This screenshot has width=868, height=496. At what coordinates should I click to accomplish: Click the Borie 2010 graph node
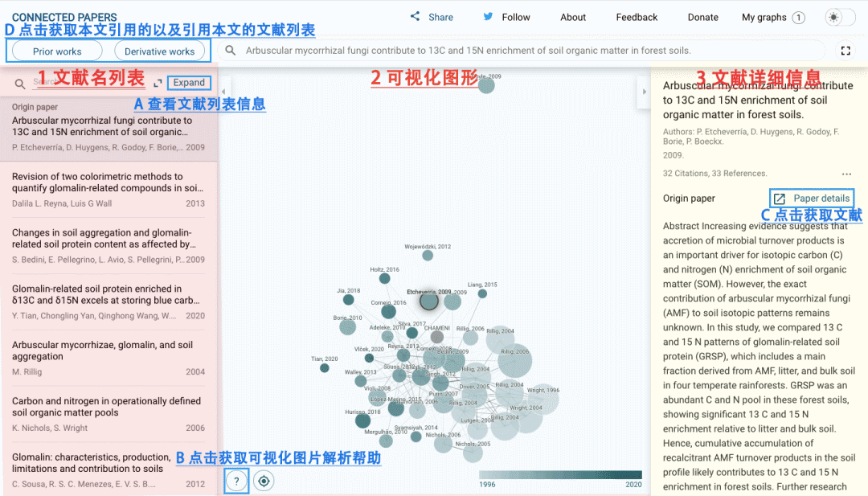[x=348, y=326]
